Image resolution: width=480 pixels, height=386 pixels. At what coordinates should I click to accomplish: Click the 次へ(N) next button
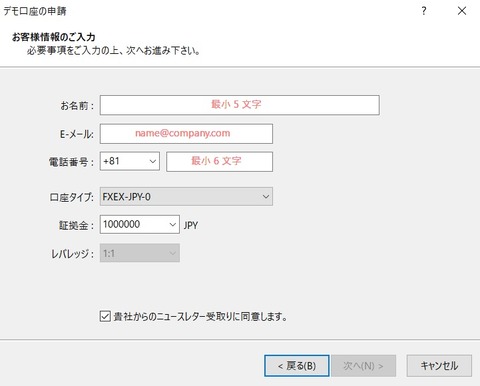pyautogui.click(x=363, y=366)
